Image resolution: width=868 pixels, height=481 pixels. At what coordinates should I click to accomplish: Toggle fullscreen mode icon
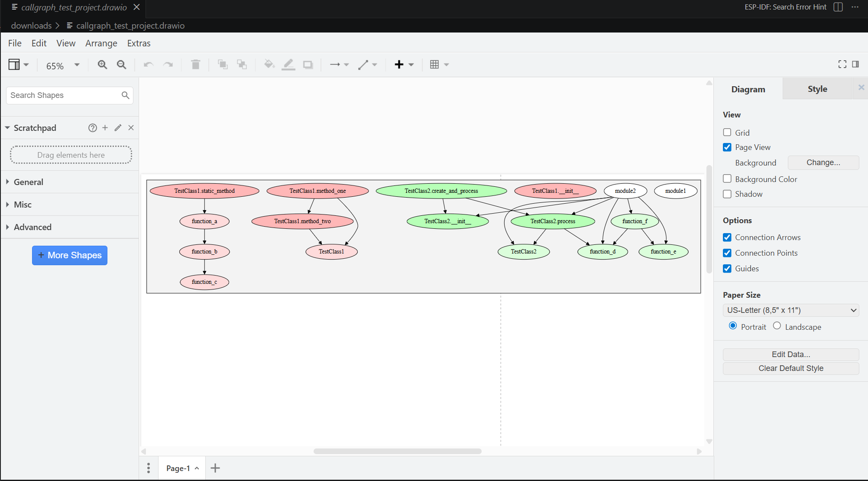842,64
